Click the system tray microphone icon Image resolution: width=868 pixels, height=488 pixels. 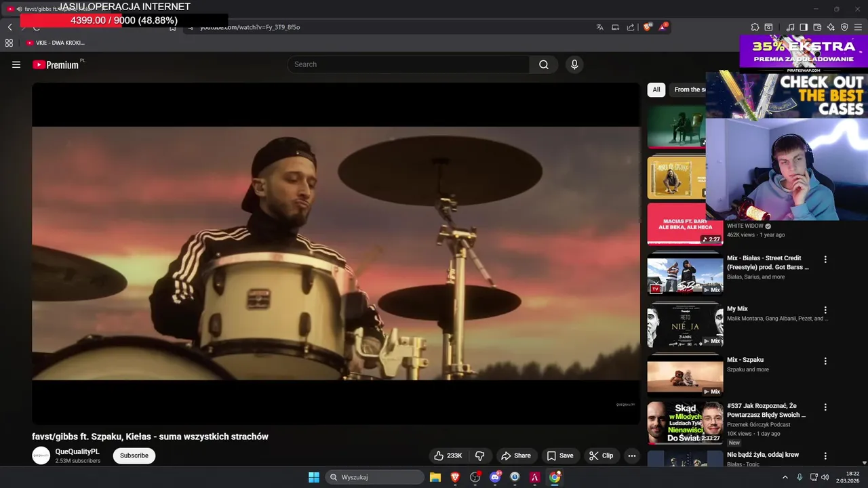point(800,477)
